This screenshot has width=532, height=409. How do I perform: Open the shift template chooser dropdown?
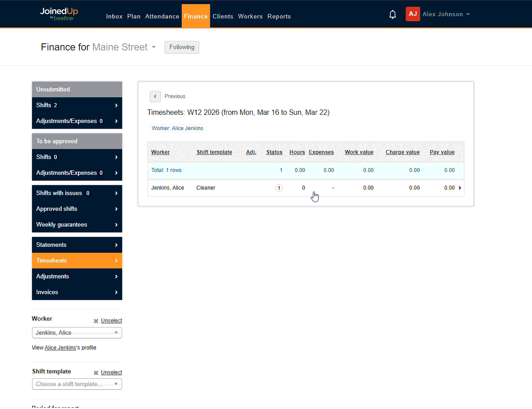[x=77, y=384]
